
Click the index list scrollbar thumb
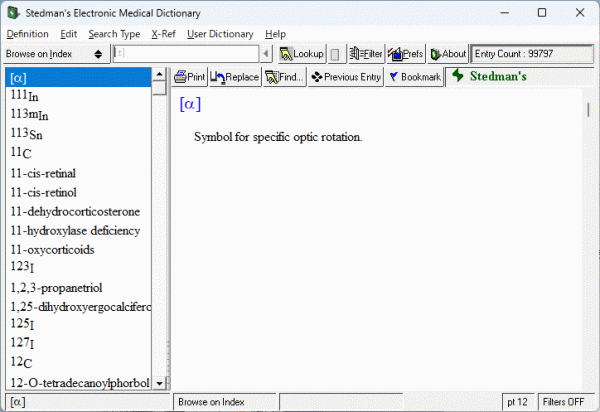coord(160,88)
